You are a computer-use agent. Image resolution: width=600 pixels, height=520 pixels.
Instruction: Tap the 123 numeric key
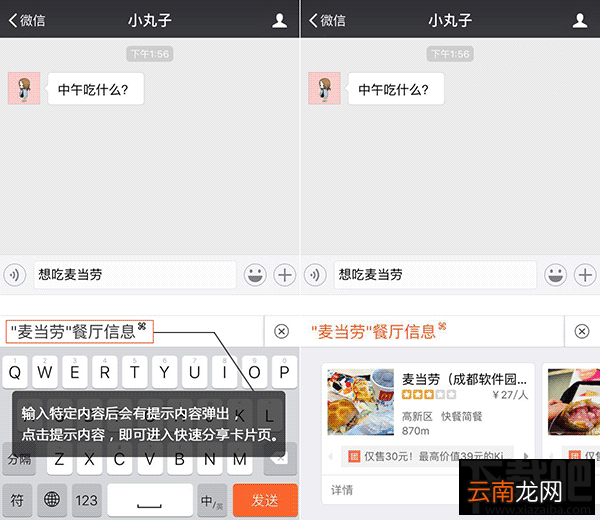[x=87, y=500]
